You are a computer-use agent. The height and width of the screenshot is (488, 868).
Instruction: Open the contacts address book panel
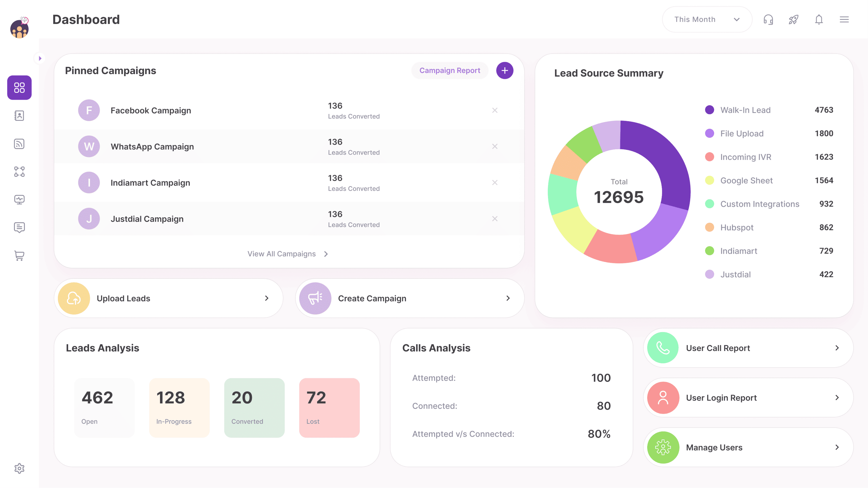point(19,115)
